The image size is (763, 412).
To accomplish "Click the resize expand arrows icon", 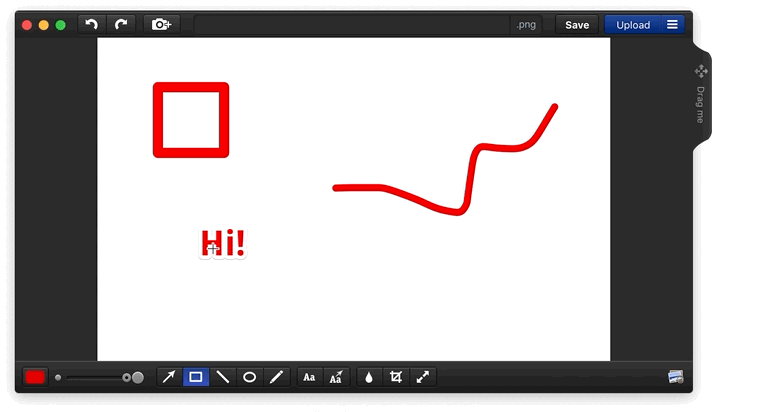I will click(423, 377).
